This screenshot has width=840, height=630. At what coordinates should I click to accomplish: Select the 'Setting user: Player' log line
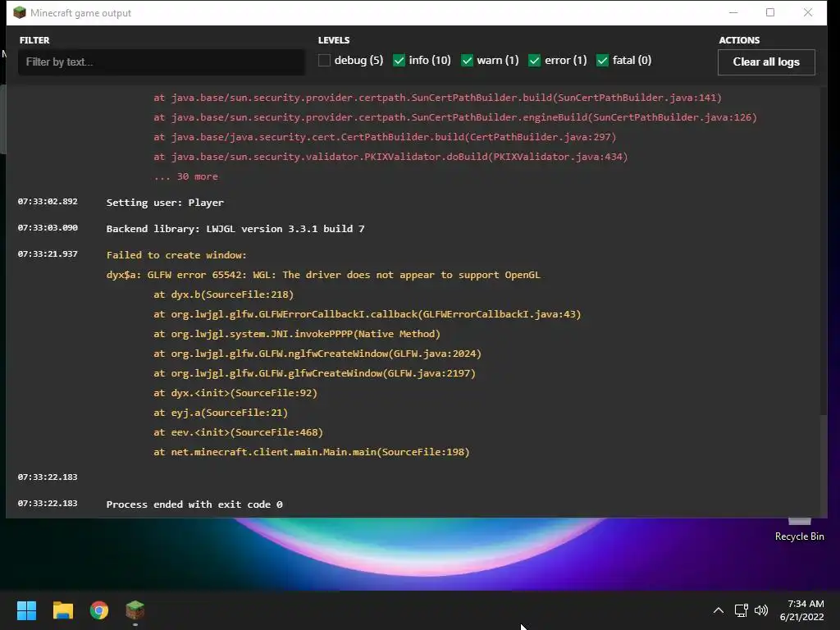point(165,203)
